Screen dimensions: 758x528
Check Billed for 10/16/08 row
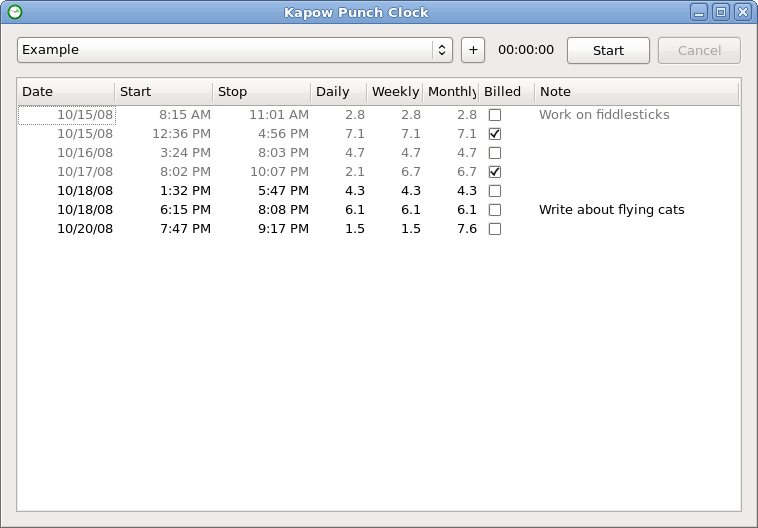coord(495,153)
